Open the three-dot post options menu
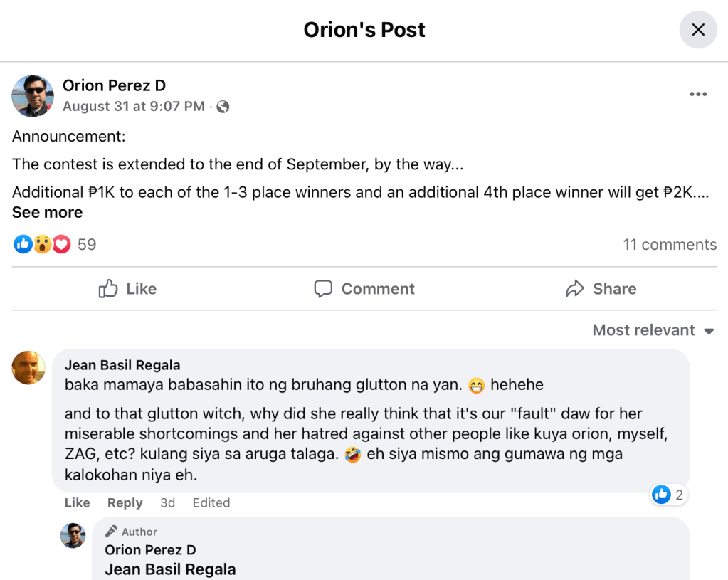Viewport: 728px width, 580px height. click(x=698, y=95)
